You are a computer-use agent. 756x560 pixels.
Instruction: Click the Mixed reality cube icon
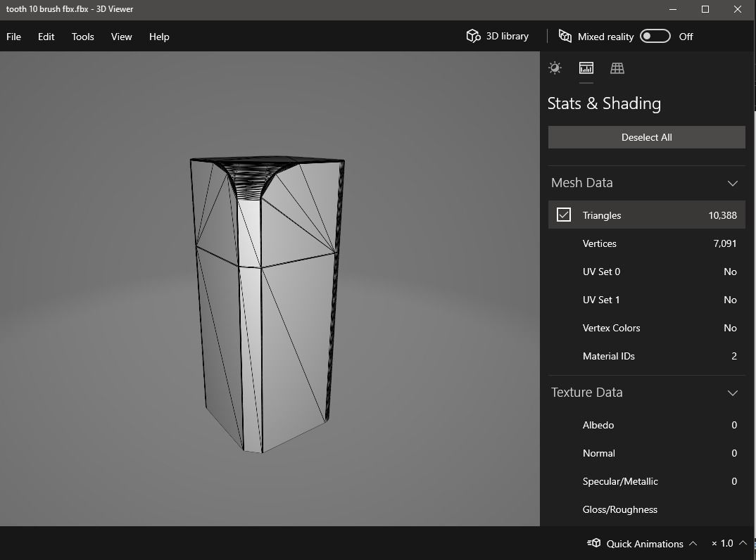pos(565,36)
